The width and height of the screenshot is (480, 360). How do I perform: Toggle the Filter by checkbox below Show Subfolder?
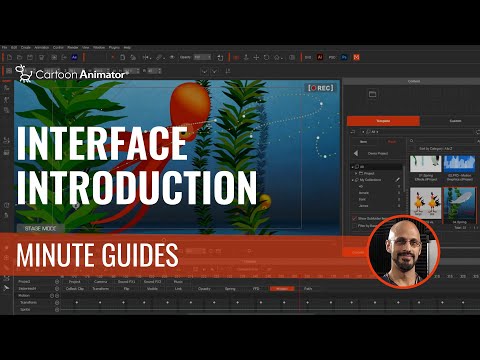tap(355, 226)
